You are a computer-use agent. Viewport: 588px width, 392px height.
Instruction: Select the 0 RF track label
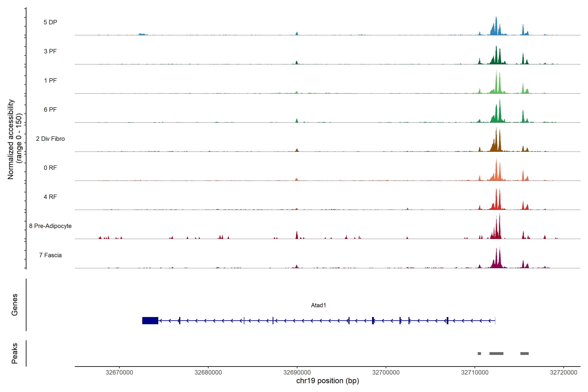point(50,168)
